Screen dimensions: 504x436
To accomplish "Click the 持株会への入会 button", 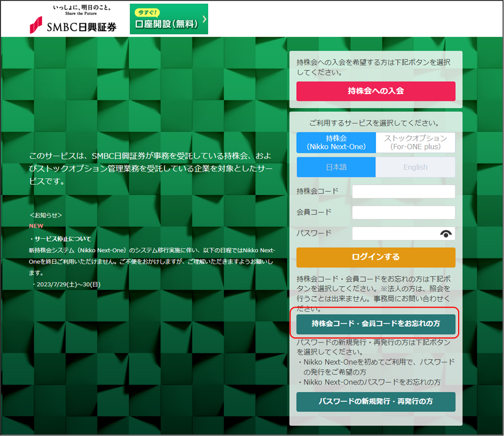I will [376, 91].
